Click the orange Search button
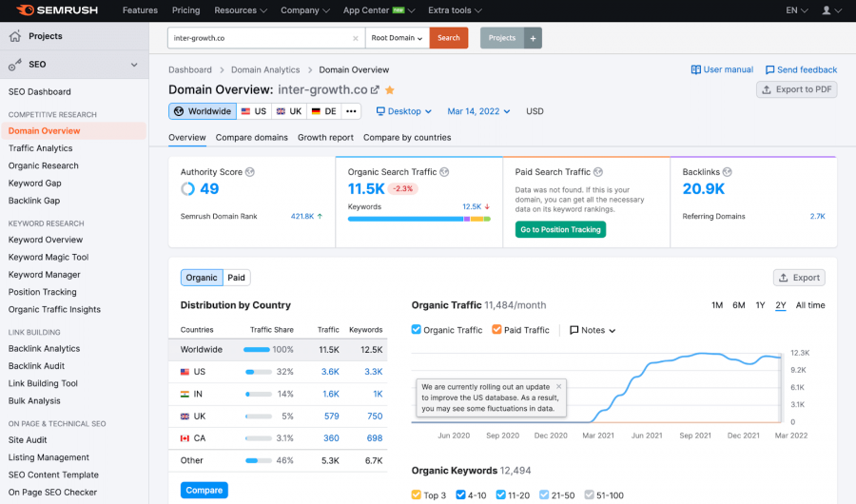The width and height of the screenshot is (856, 504). [449, 38]
